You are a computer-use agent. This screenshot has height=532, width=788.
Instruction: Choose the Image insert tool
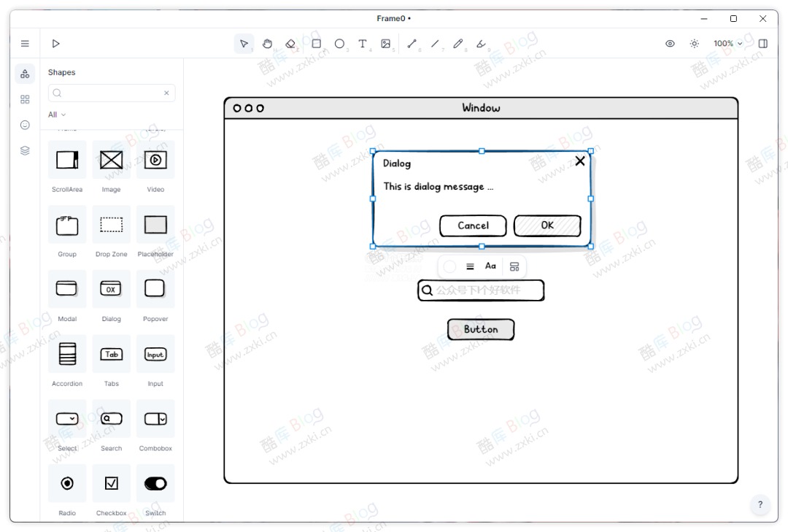(386, 44)
